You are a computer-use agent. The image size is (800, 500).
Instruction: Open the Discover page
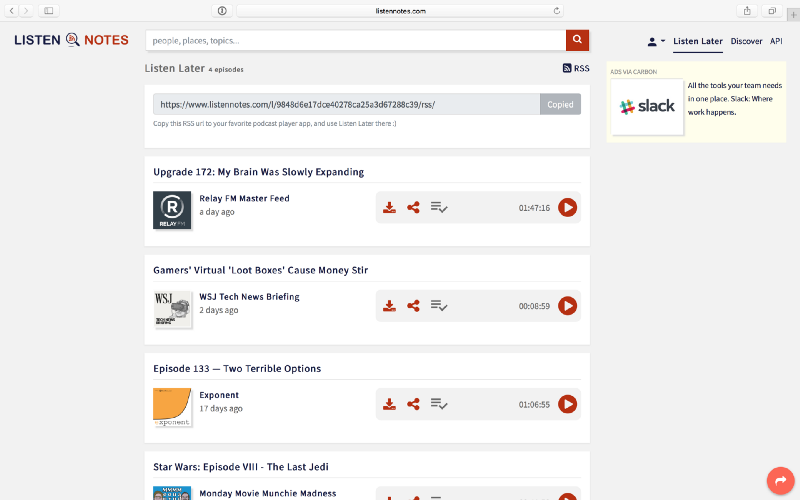tap(746, 41)
